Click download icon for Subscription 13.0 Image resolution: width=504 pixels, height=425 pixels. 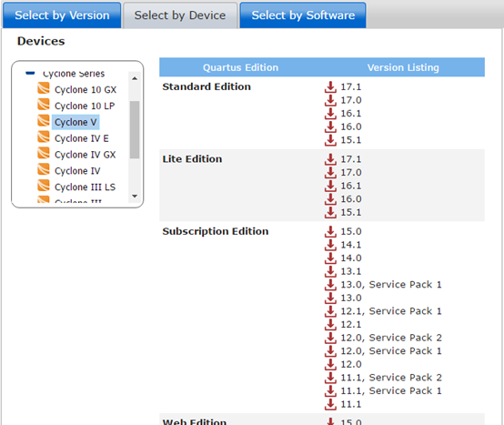pyautogui.click(x=330, y=298)
